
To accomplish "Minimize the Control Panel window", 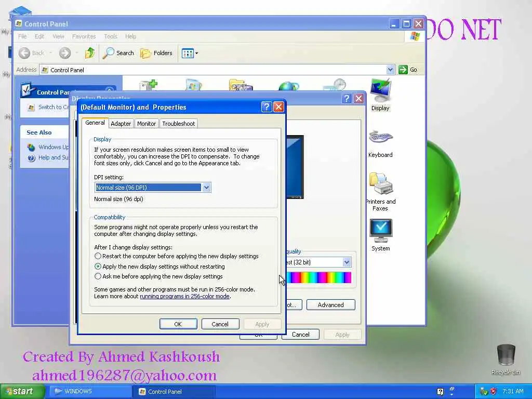I will tap(394, 24).
